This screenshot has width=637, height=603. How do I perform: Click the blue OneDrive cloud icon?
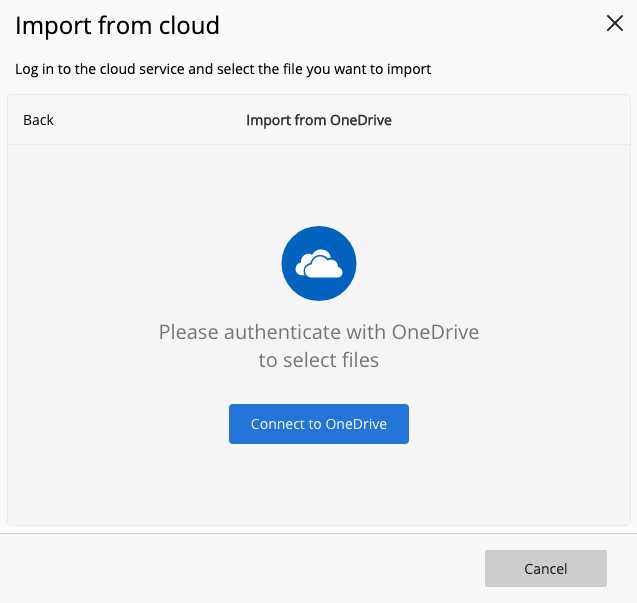coord(319,263)
